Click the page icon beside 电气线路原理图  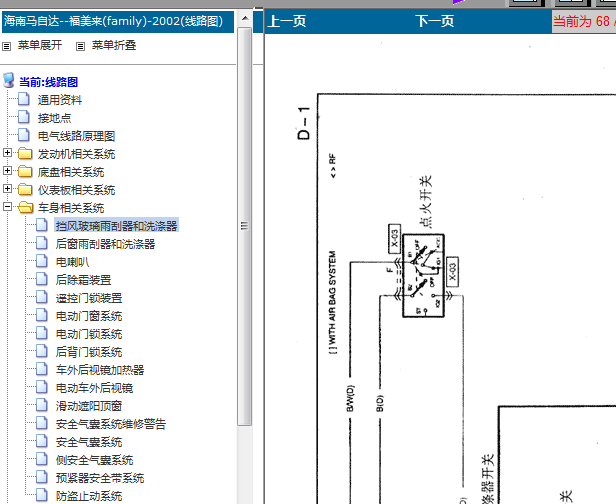pyautogui.click(x=24, y=135)
